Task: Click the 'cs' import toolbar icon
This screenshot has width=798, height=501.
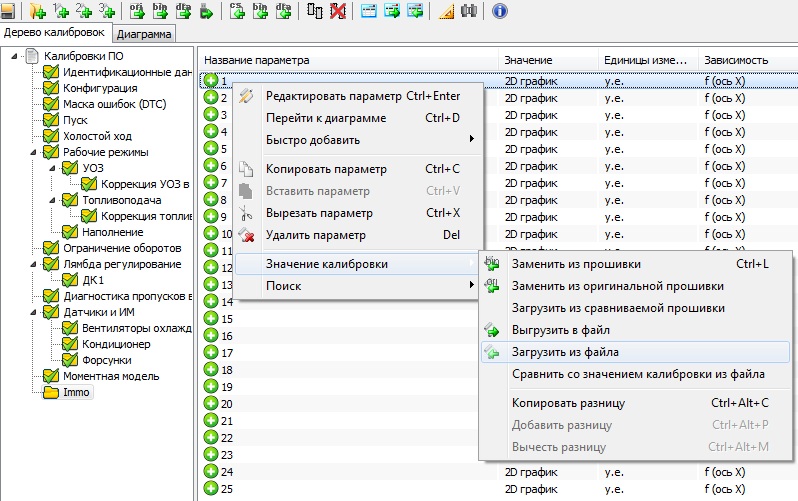Action: 238,11
